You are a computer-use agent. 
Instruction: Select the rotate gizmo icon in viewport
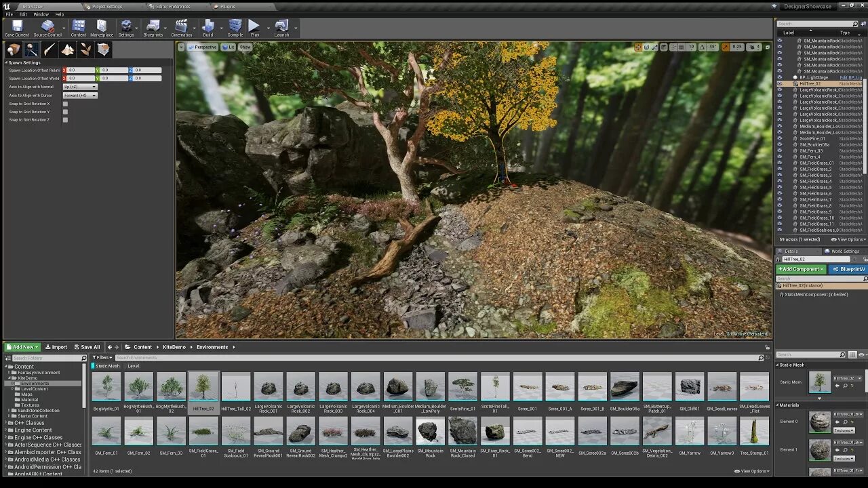coord(646,47)
